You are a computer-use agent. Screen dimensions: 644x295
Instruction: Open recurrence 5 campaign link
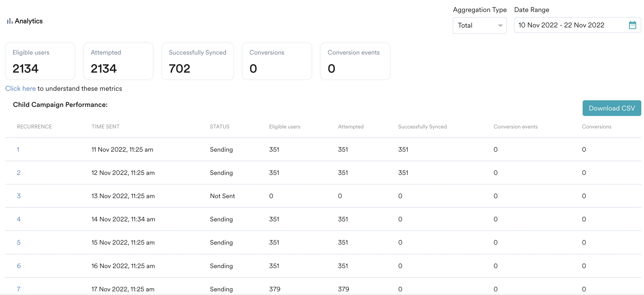[19, 242]
